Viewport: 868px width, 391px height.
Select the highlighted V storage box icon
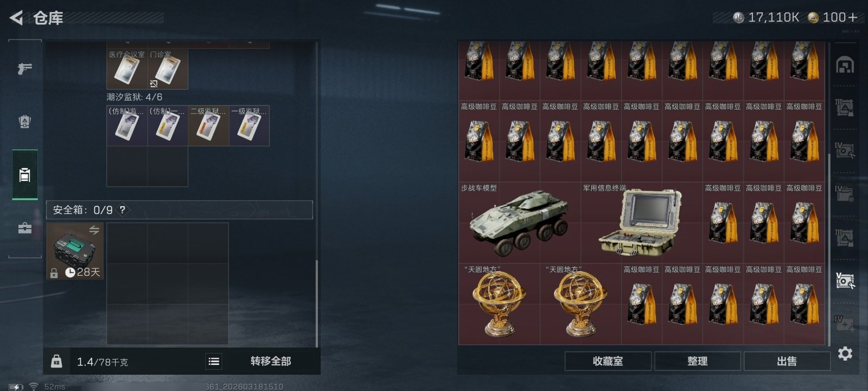pyautogui.click(x=845, y=281)
